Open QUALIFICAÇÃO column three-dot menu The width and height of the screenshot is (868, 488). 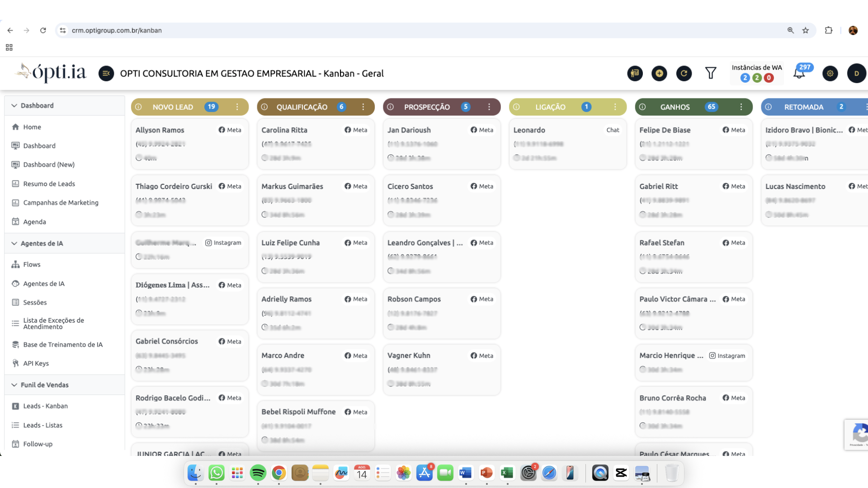(x=363, y=107)
